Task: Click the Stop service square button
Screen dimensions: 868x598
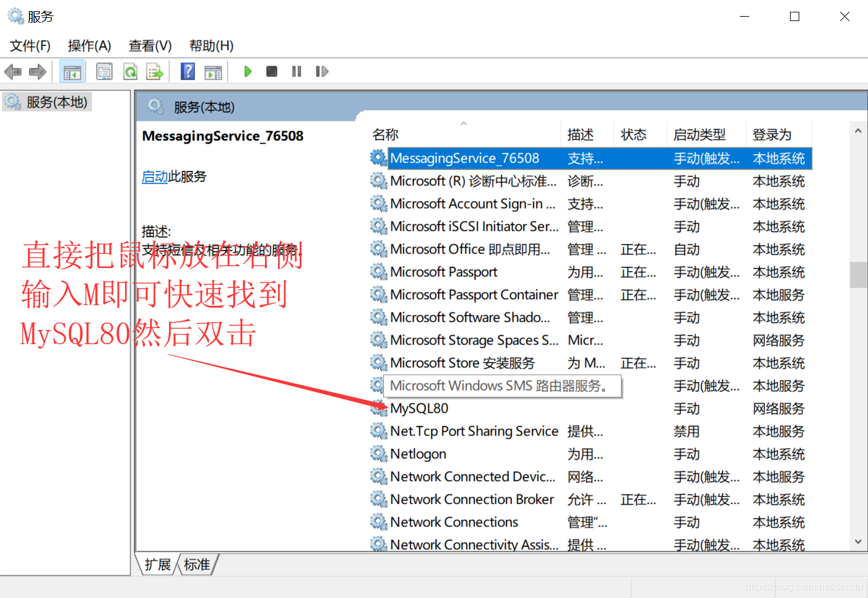Action: click(272, 72)
